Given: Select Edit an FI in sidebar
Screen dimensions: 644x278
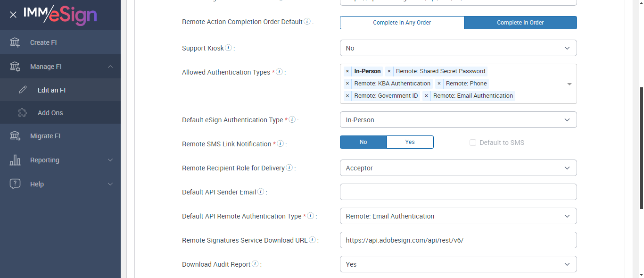Looking at the screenshot, I should coord(51,90).
